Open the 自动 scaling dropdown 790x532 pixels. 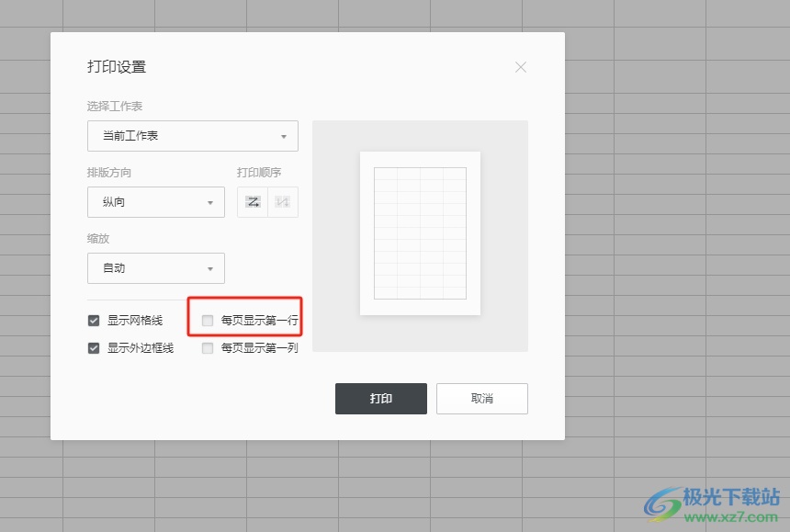[155, 268]
